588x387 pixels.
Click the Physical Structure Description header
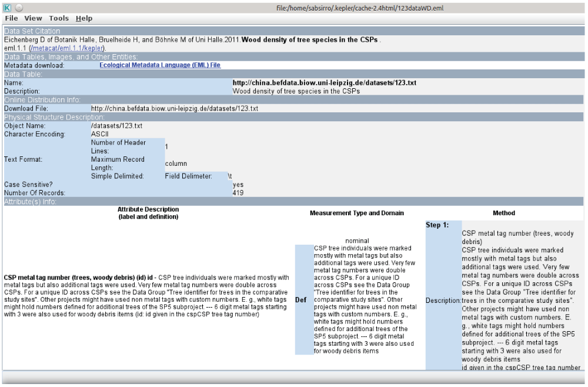click(x=293, y=118)
